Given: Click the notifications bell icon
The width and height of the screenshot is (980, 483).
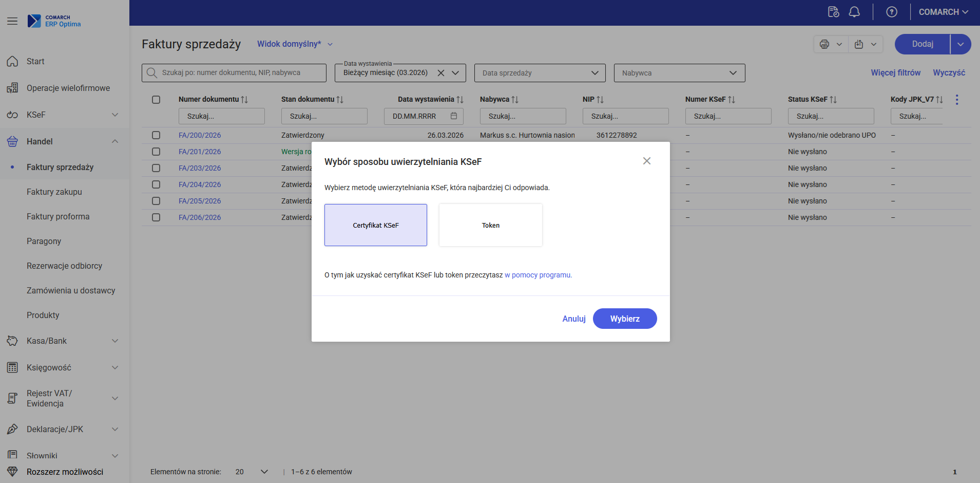Looking at the screenshot, I should [854, 12].
